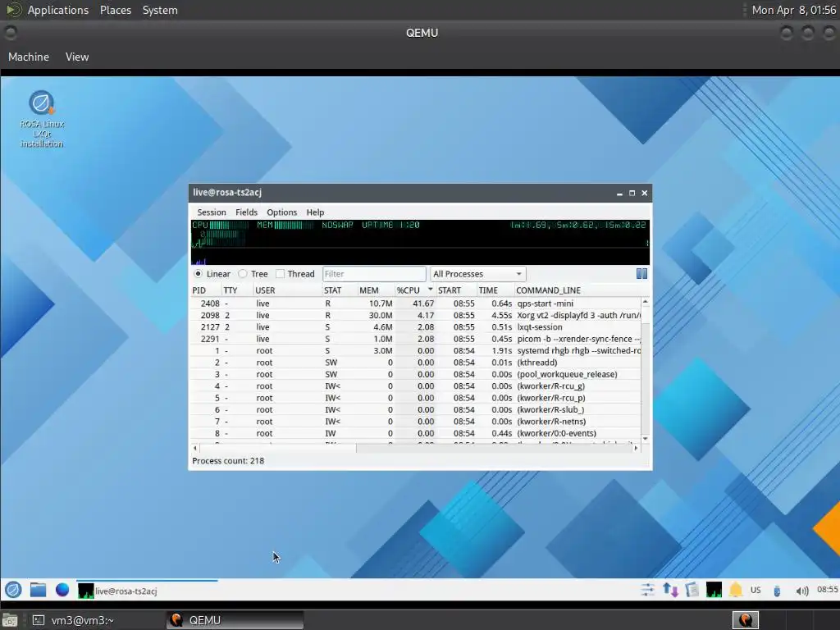Select process row lxqt-session
This screenshot has width=840, height=630.
[x=416, y=326]
